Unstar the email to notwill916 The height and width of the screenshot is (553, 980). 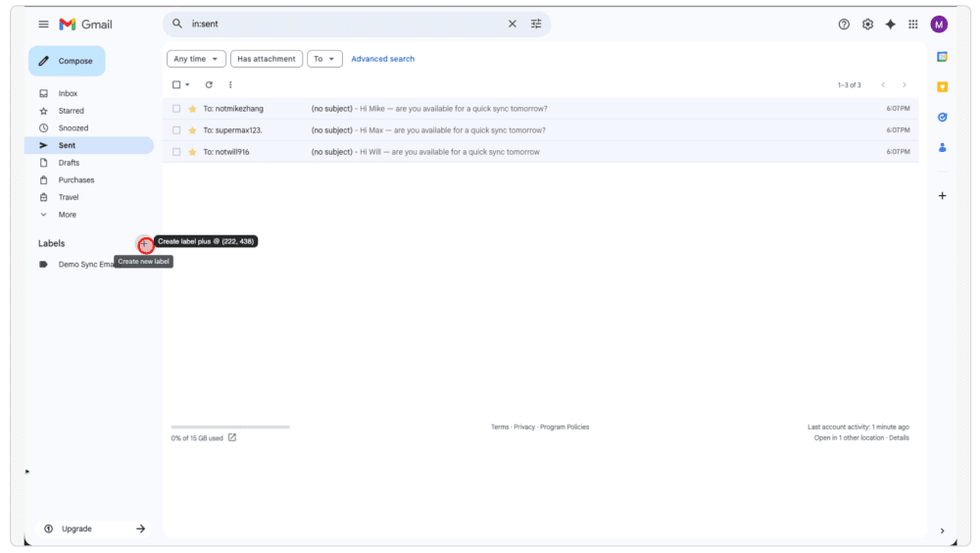192,152
